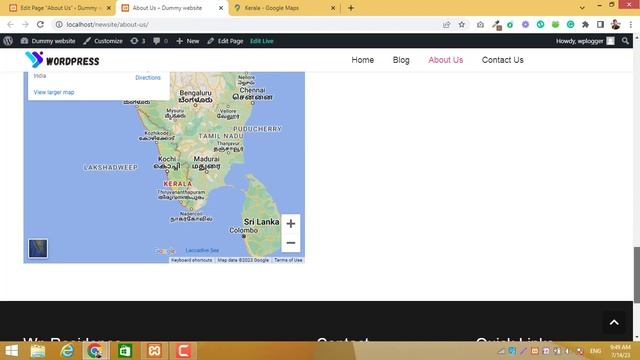Open the New content menu
The image size is (640, 360).
pos(188,41)
